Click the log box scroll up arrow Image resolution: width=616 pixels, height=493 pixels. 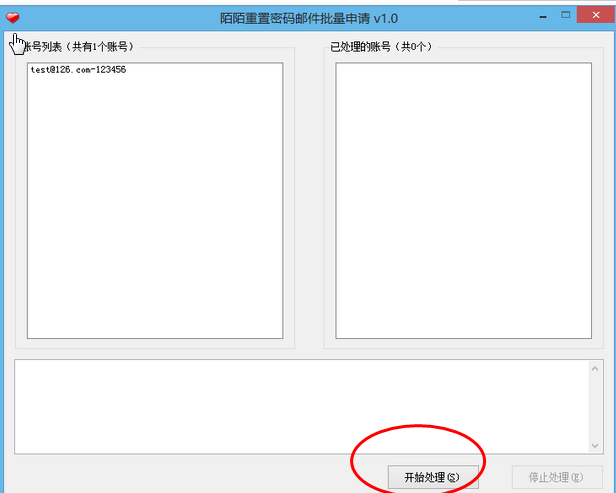point(595,368)
